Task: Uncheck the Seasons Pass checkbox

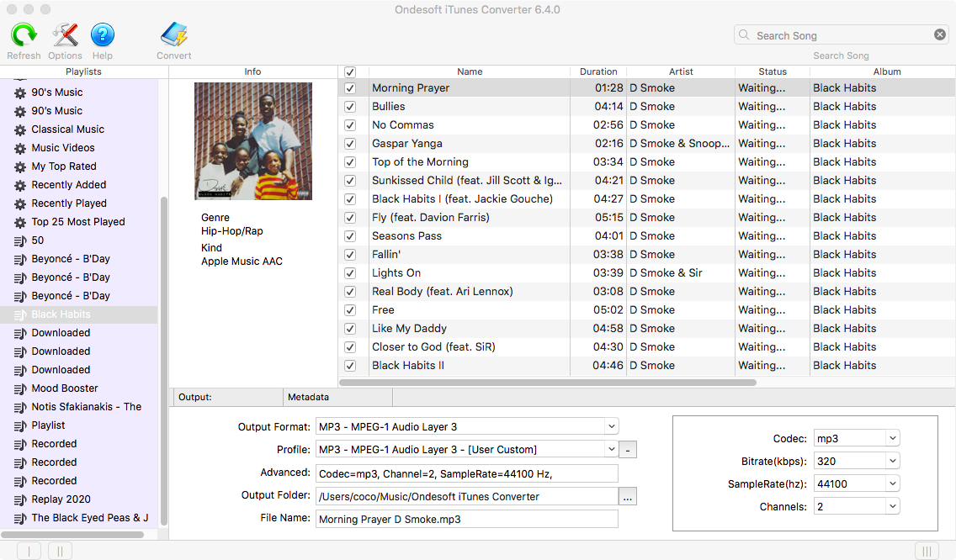Action: [x=350, y=235]
